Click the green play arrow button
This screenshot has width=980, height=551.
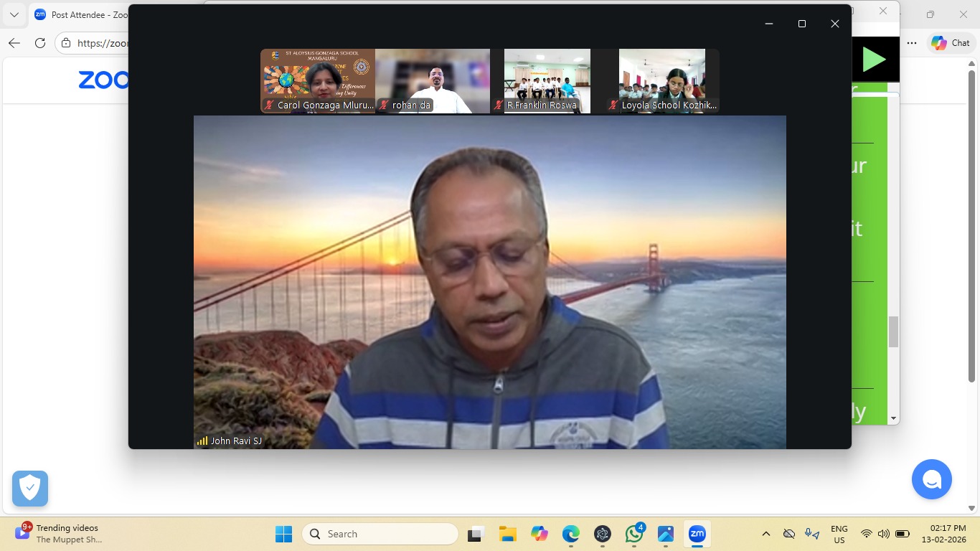(x=873, y=60)
